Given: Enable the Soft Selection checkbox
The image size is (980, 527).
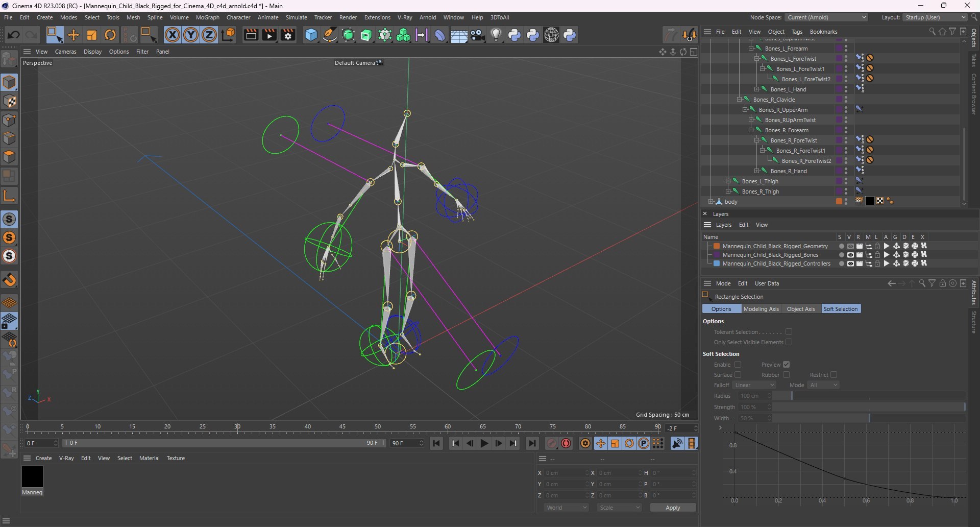Looking at the screenshot, I should [738, 365].
